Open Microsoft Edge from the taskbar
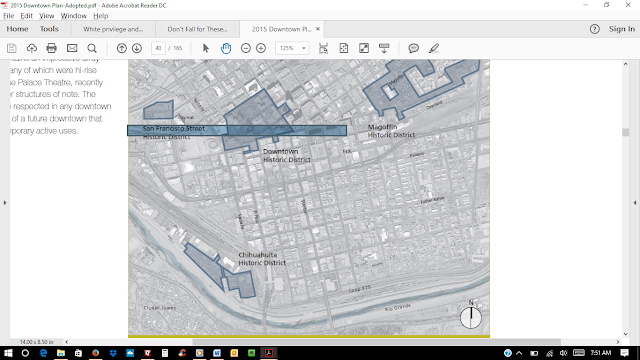640x360 pixels. [x=43, y=353]
